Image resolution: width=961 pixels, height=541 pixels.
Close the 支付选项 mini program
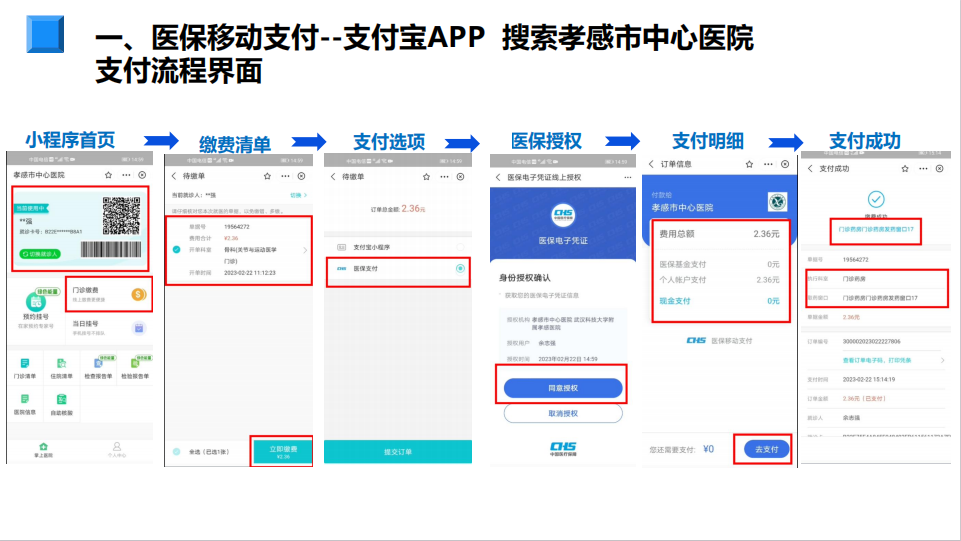click(460, 177)
